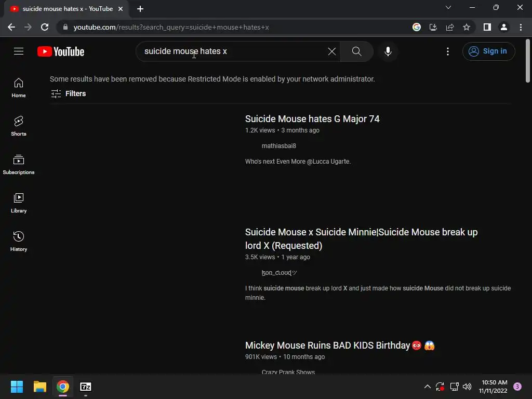532x399 pixels.
Task: Open Mickey Mouse Ruins BAD KIDS Birthday video
Action: click(x=340, y=345)
